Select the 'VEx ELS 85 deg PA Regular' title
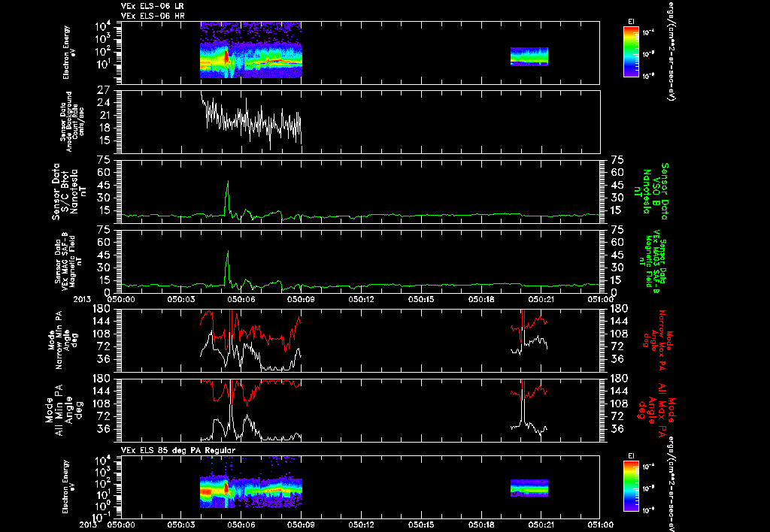Screen dimensions: 770x532 click(178, 450)
